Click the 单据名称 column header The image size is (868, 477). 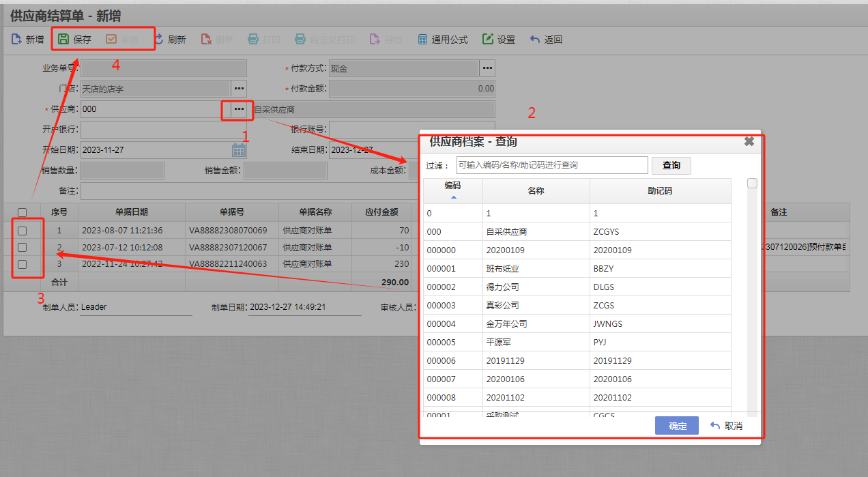tap(315, 212)
